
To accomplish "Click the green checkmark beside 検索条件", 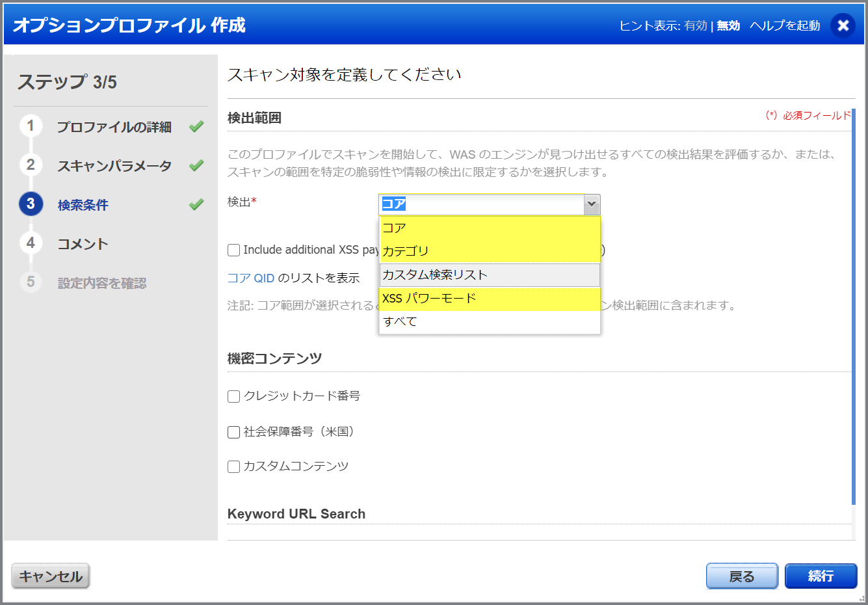I will pyautogui.click(x=196, y=205).
